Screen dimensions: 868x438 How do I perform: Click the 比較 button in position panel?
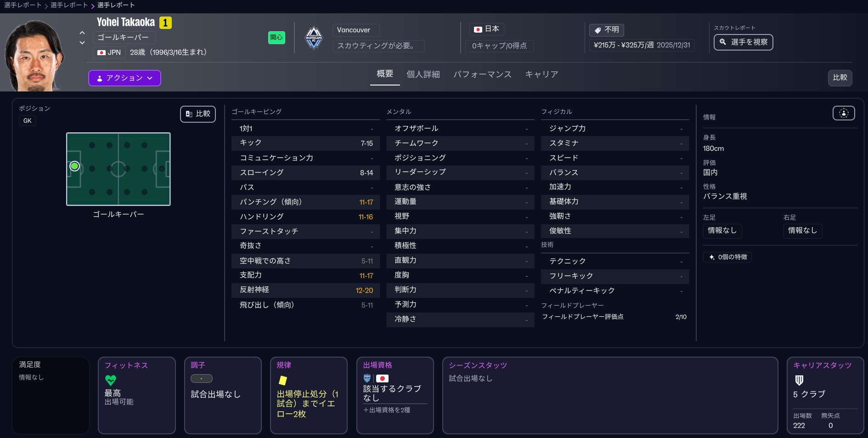click(x=198, y=114)
